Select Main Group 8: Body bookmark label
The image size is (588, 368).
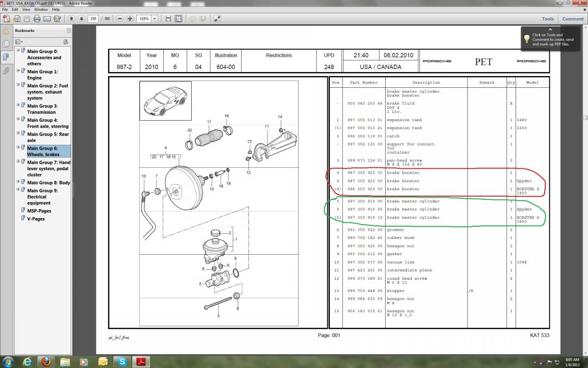tap(49, 183)
